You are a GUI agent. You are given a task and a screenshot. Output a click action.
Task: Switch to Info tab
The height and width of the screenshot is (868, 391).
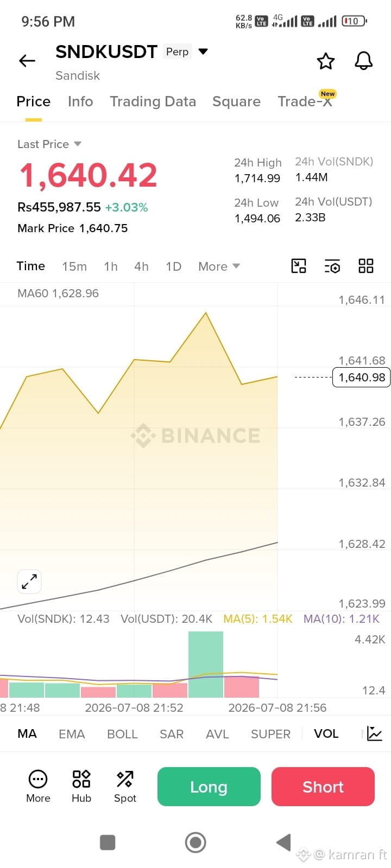80,101
